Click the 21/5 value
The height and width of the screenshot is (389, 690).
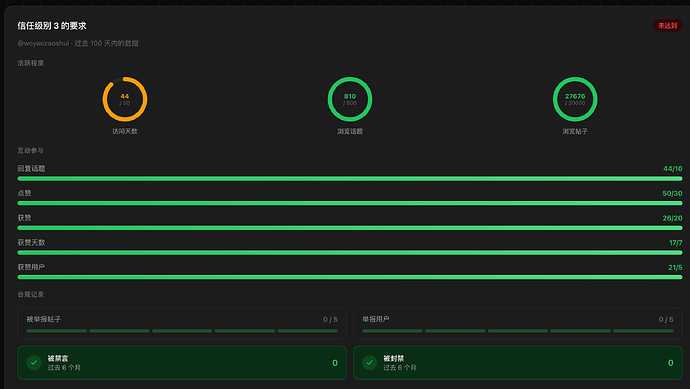tap(675, 267)
